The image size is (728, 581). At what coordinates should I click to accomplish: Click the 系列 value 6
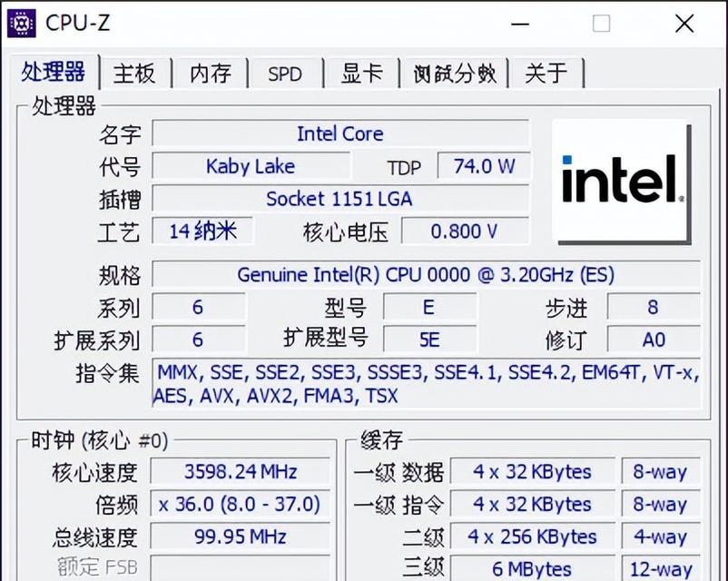point(198,307)
